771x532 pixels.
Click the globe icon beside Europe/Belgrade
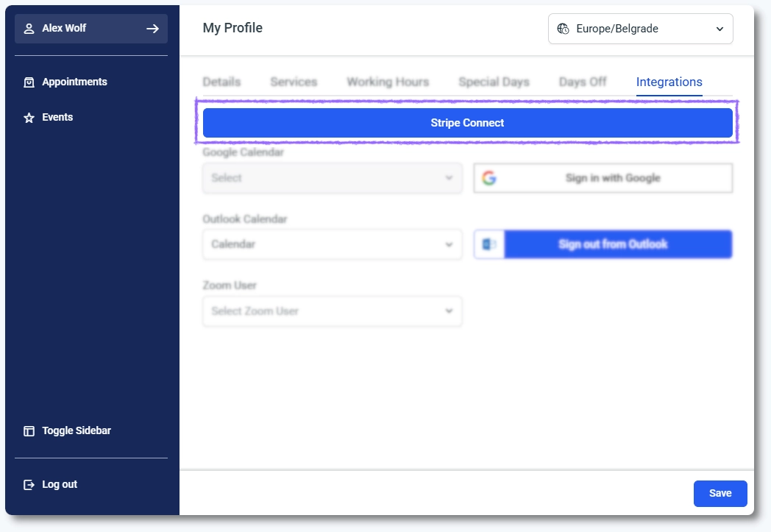coord(562,28)
